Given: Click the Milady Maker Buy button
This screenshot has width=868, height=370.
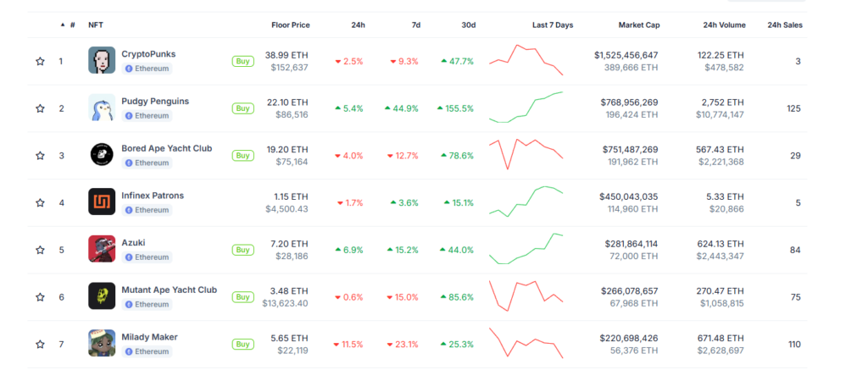Looking at the screenshot, I should (242, 344).
